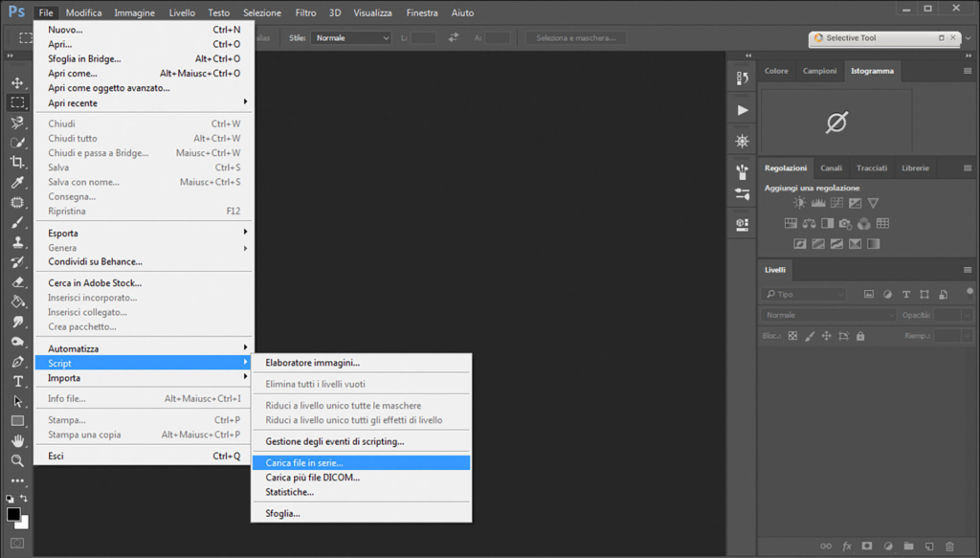This screenshot has width=980, height=558.
Task: Select the Pen tool
Action: point(17,362)
